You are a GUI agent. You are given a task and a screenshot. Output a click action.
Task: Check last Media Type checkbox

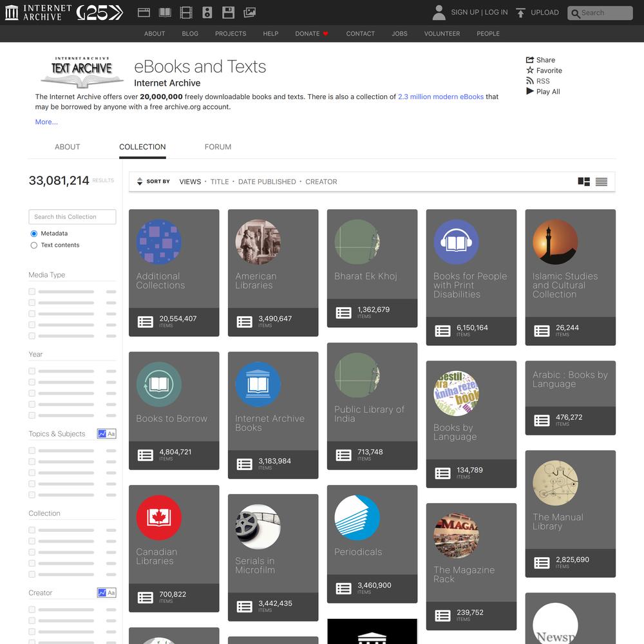pos(32,336)
